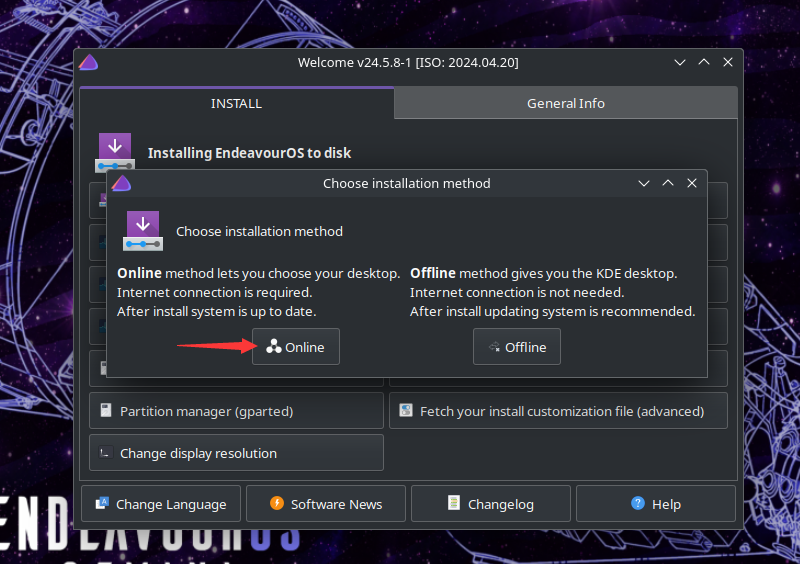Switch to the General Info tab
The width and height of the screenshot is (800, 564).
(565, 103)
